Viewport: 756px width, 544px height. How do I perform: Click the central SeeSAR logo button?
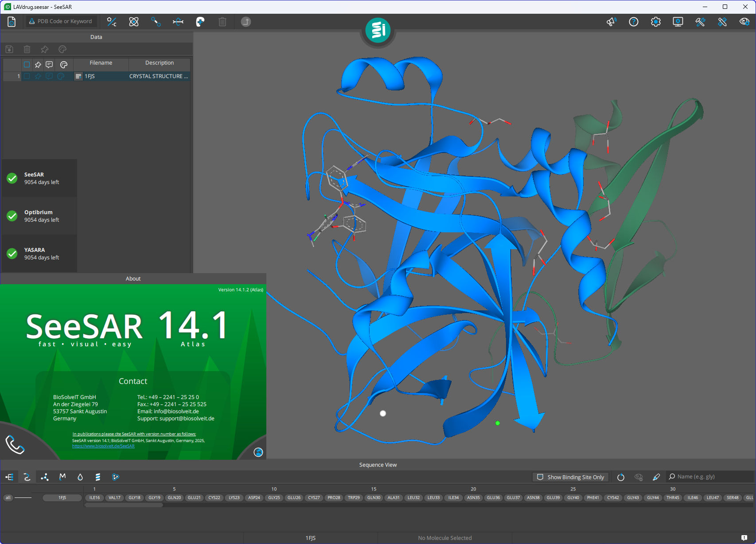(378, 30)
